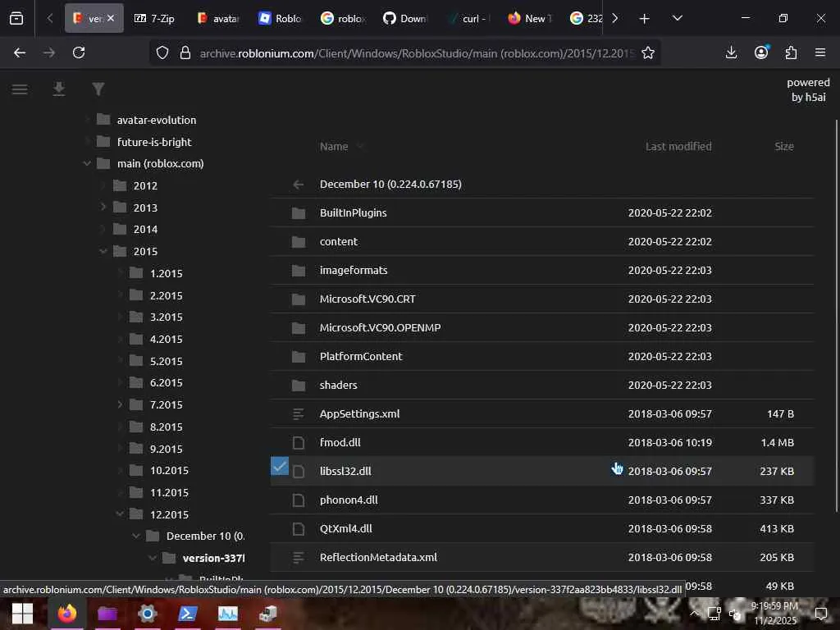Switch to the avatar tab
840x630 pixels.
pos(218,18)
